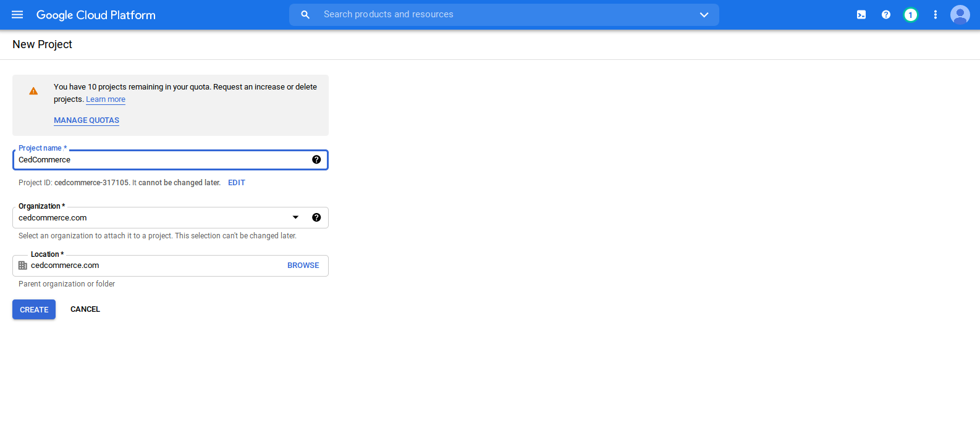Click the orange warning triangle icon
Image resolution: width=980 pixels, height=439 pixels.
point(33,91)
